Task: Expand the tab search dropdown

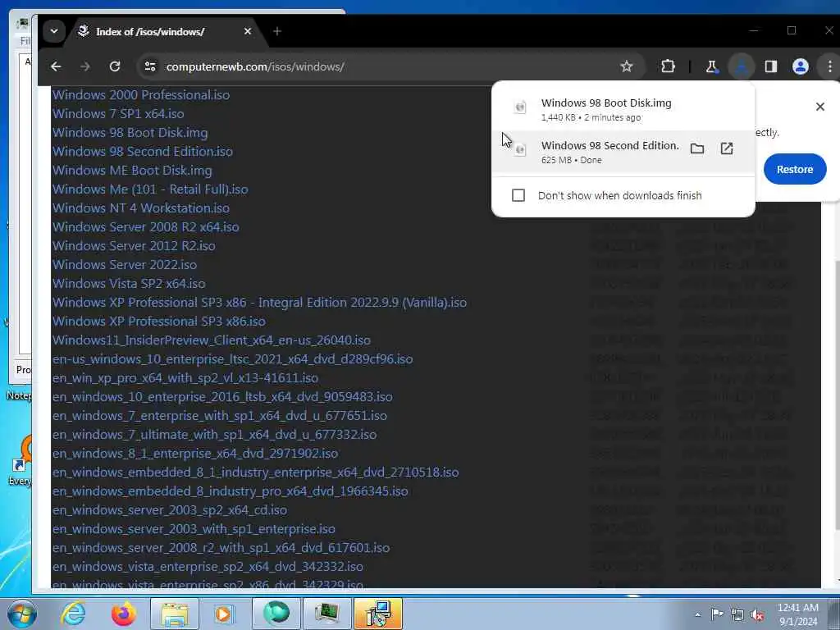Action: point(53,31)
